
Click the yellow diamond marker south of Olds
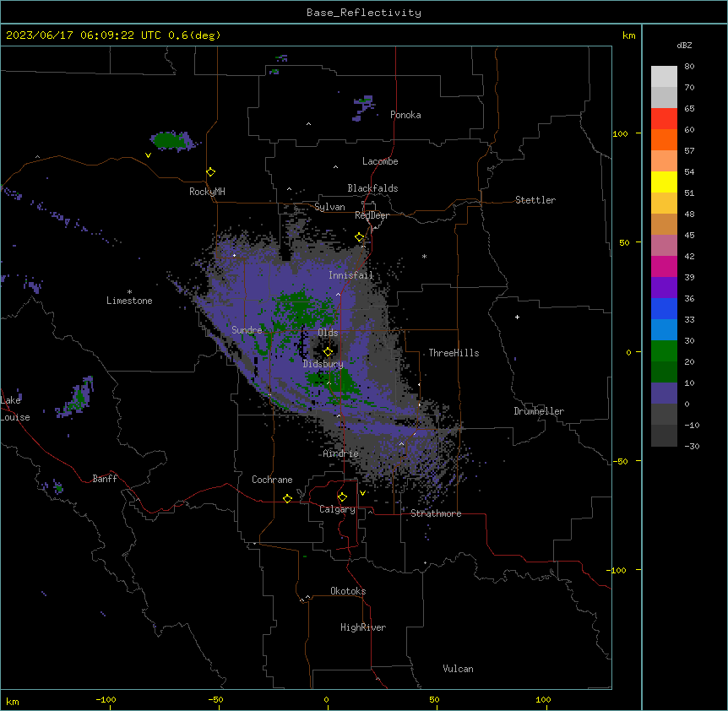328,352
